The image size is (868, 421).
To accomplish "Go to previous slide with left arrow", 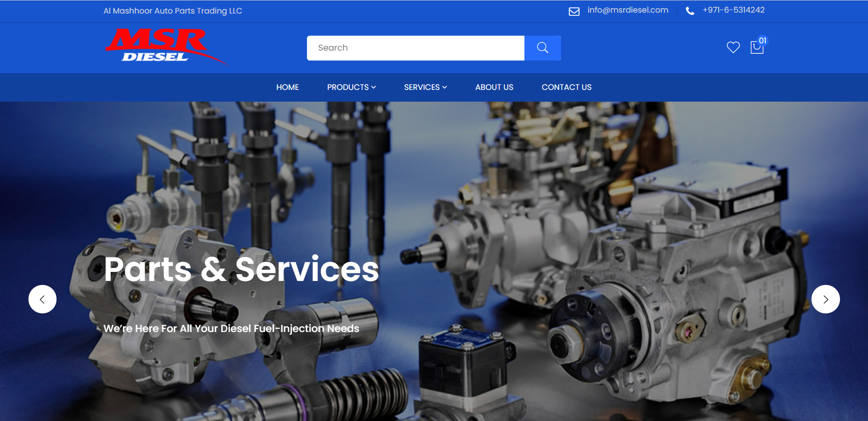I will pos(42,299).
